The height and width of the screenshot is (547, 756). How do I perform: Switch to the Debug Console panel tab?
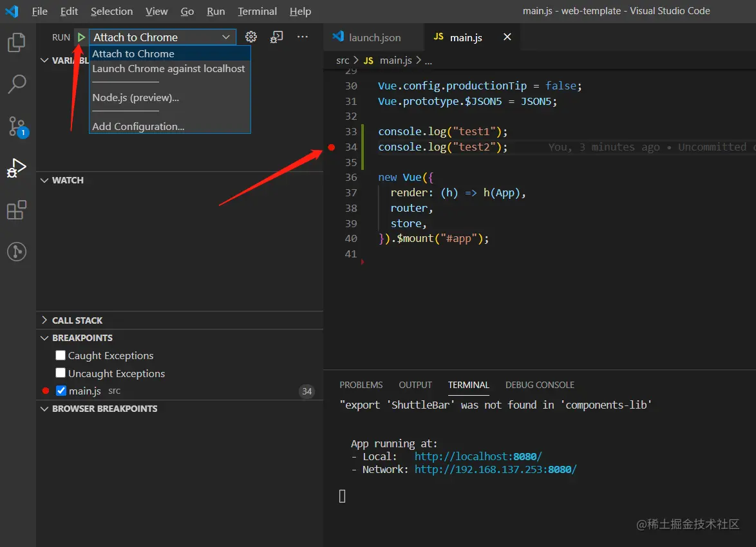point(540,385)
